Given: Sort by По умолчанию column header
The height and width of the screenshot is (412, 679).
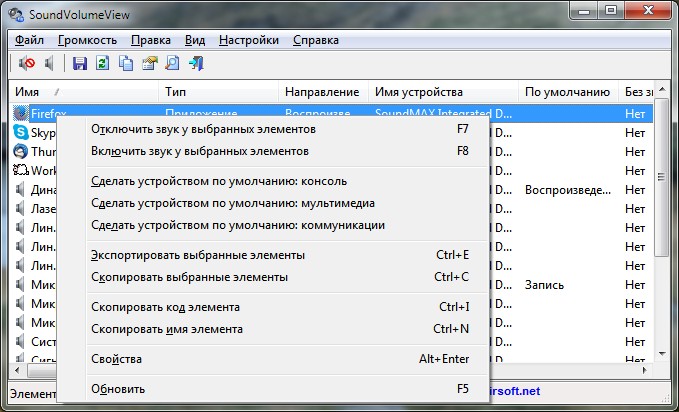Looking at the screenshot, I should tap(568, 92).
